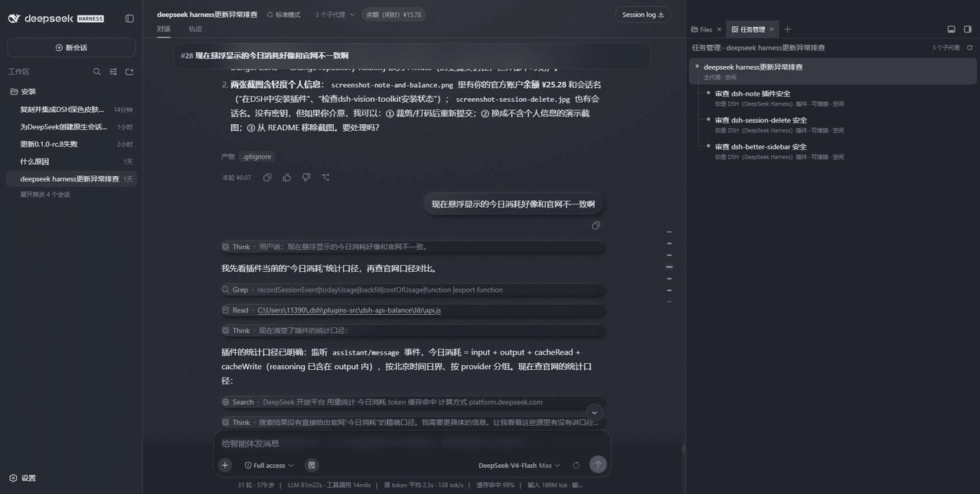Image resolution: width=980 pixels, height=494 pixels.
Task: Switch to the 对话 tab
Action: (164, 29)
